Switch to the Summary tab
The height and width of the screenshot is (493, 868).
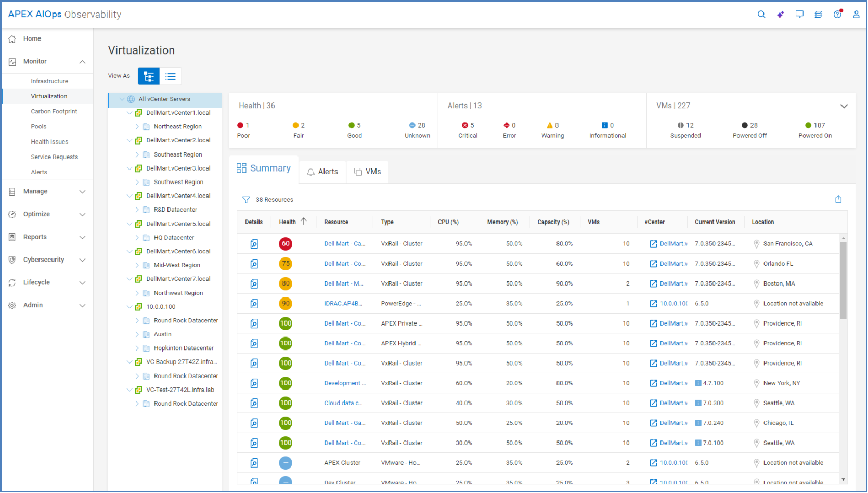264,168
